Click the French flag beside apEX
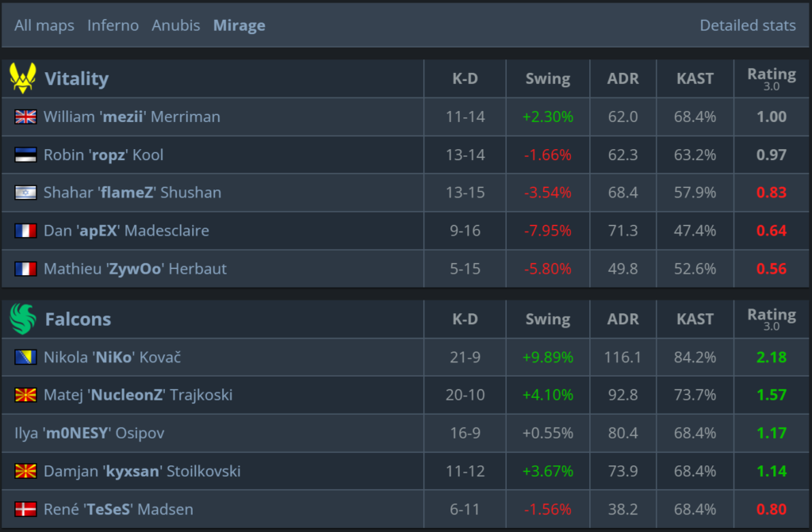Screen dimensions: 812x532 26,231
